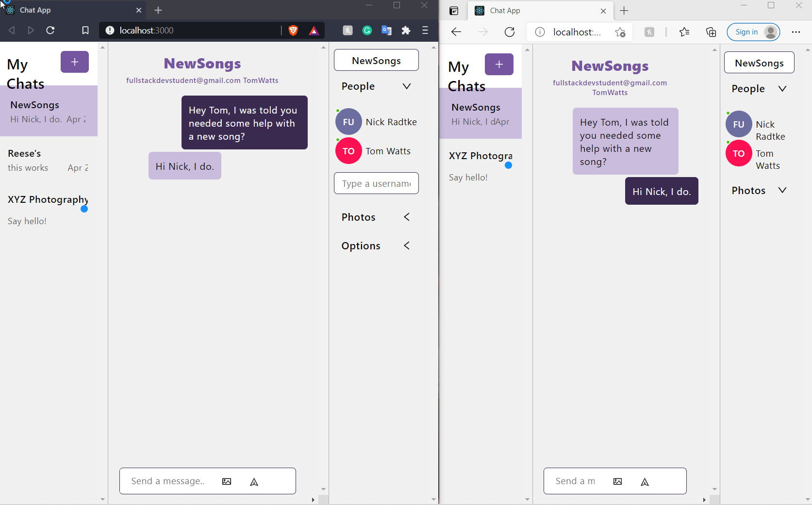Close the Chat App tab in Edge

pos(603,11)
